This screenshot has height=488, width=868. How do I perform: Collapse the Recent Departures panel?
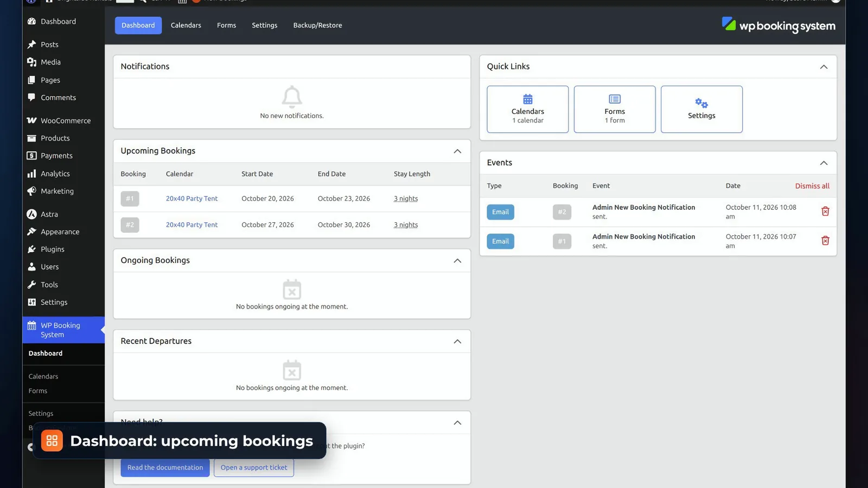click(457, 342)
